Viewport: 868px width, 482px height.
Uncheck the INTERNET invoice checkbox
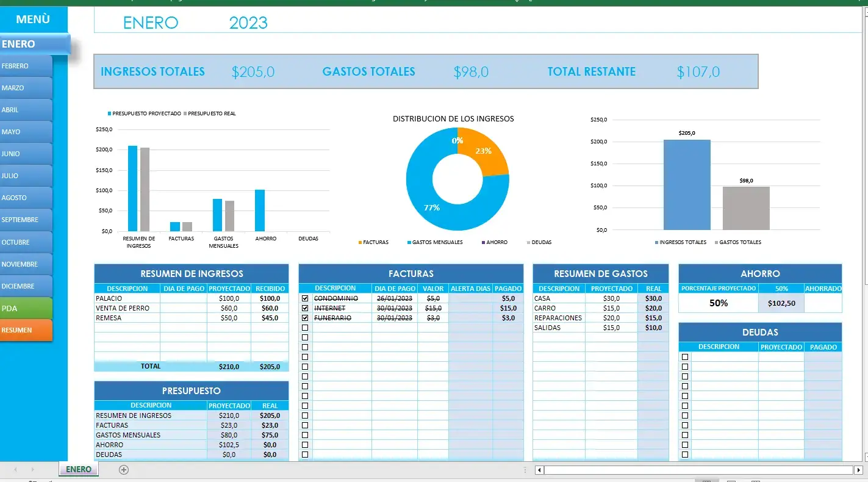(x=305, y=308)
